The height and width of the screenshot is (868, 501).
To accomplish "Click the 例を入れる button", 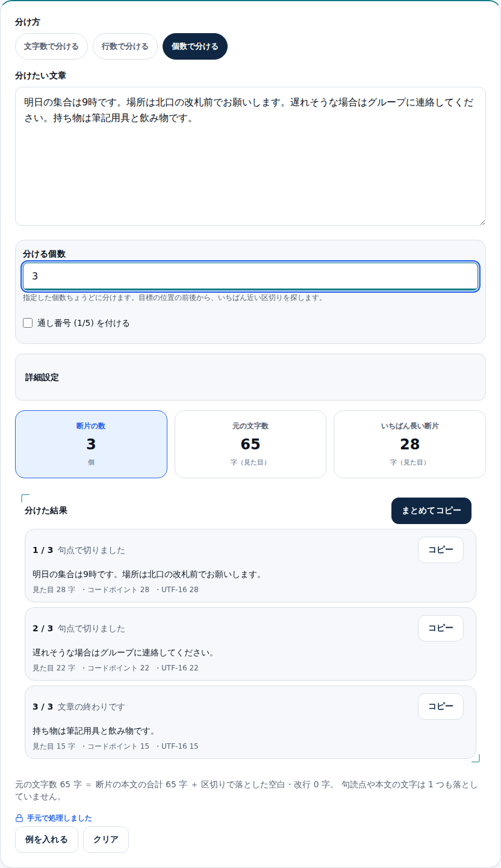I will point(46,840).
